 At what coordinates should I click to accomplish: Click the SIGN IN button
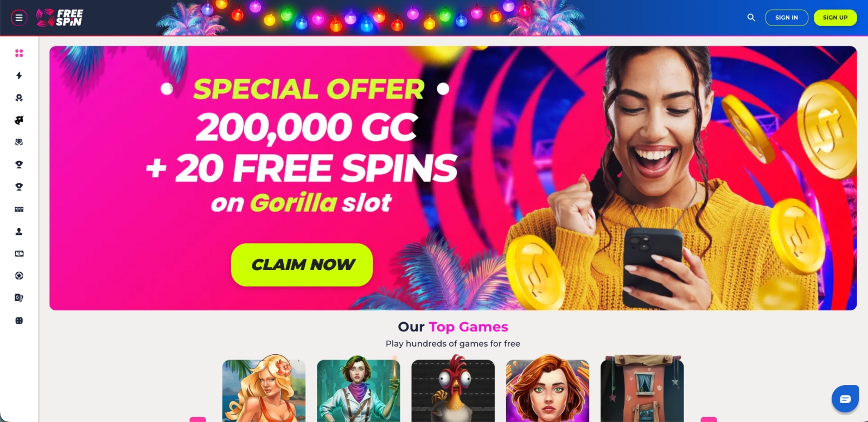tap(787, 18)
